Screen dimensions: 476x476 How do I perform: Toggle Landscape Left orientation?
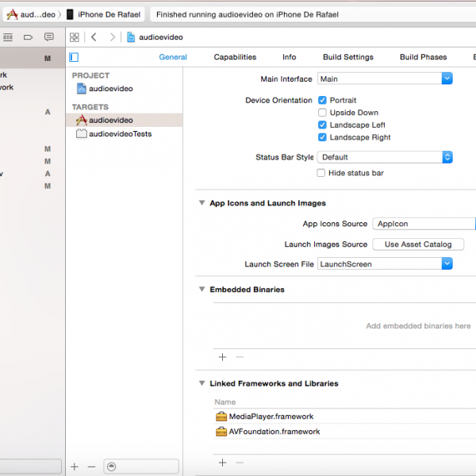click(322, 125)
